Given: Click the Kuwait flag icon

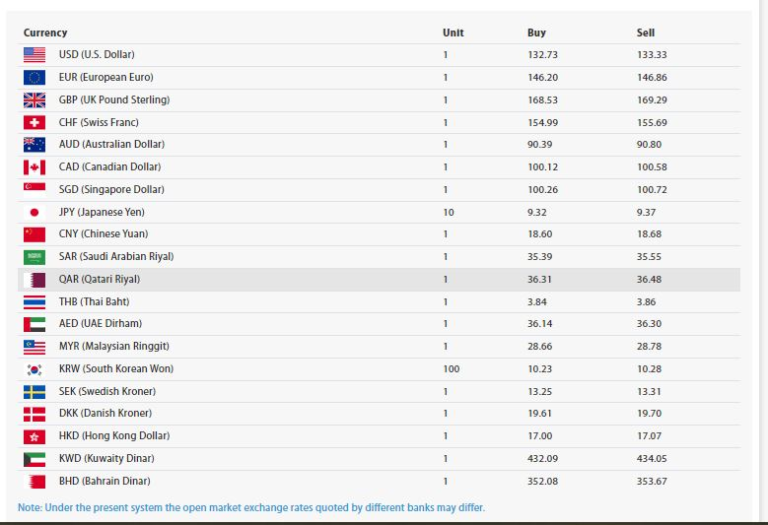Looking at the screenshot, I should (x=34, y=458).
